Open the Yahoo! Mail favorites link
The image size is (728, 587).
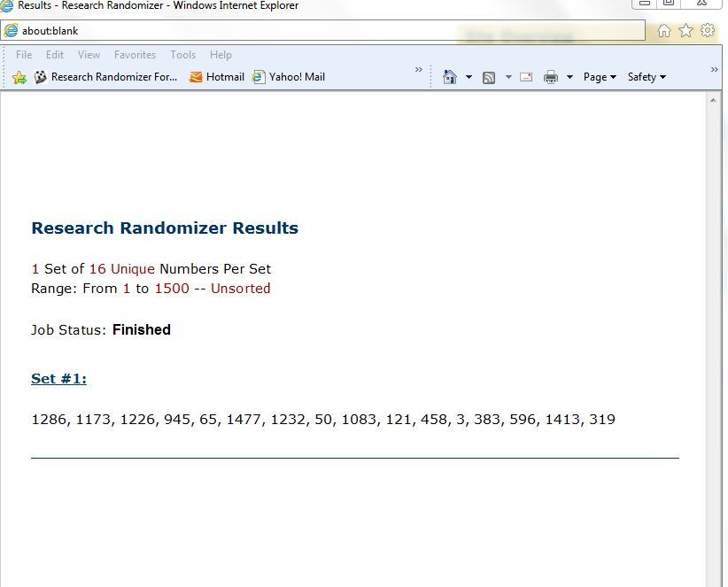point(289,77)
